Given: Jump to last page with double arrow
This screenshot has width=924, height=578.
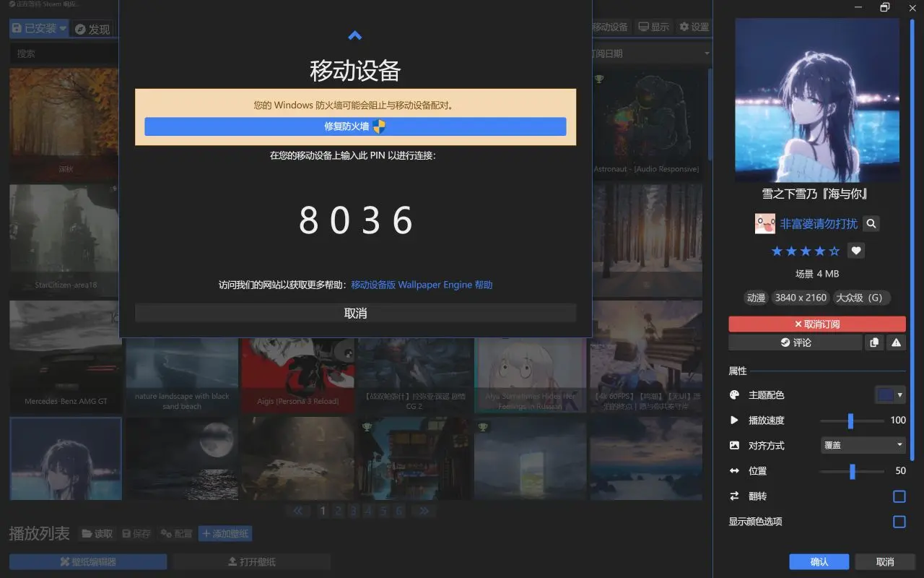Looking at the screenshot, I should (x=424, y=511).
